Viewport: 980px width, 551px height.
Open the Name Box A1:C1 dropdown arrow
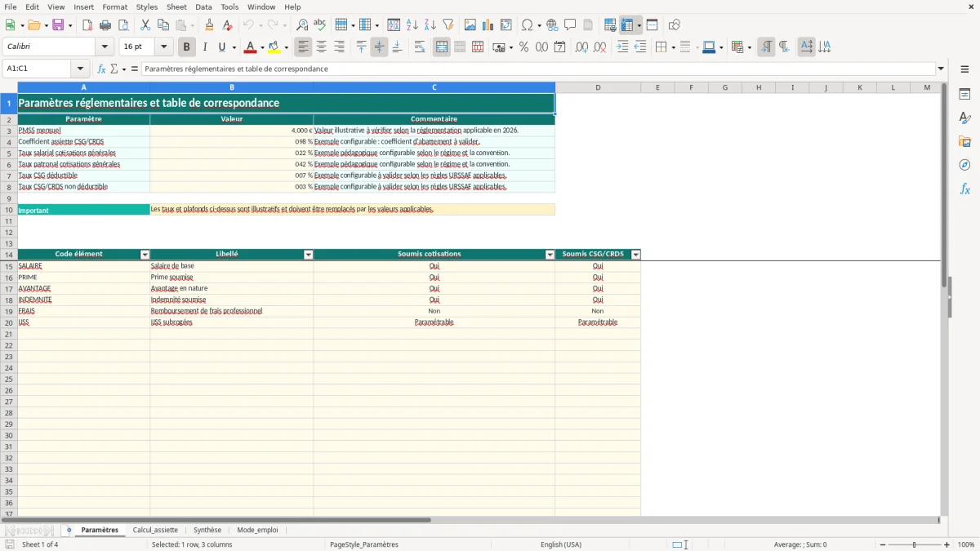point(80,69)
